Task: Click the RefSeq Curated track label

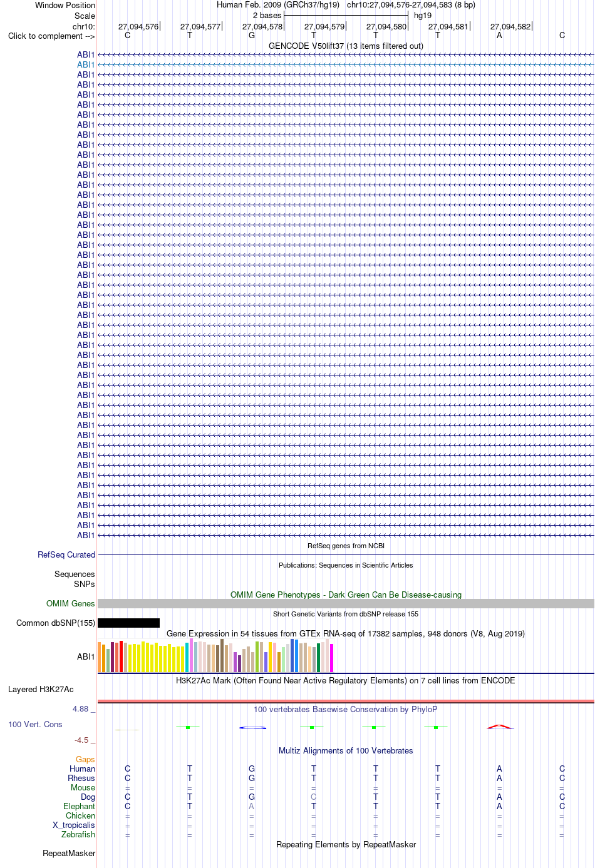Action: (66, 554)
